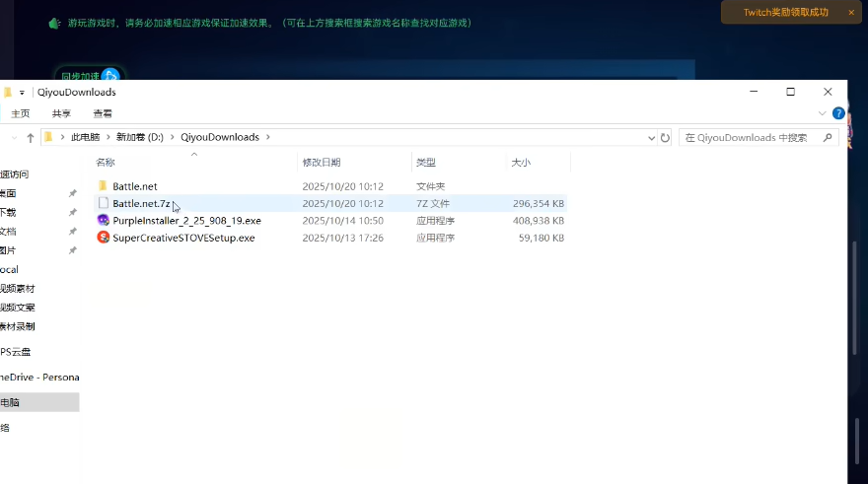Sort files by the 修改日期 column header
The image size is (868, 484).
point(322,162)
